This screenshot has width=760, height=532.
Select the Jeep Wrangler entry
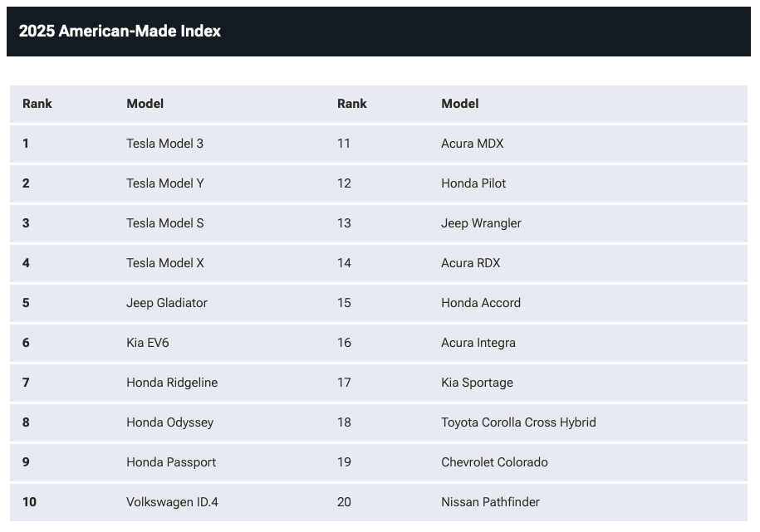pyautogui.click(x=481, y=223)
